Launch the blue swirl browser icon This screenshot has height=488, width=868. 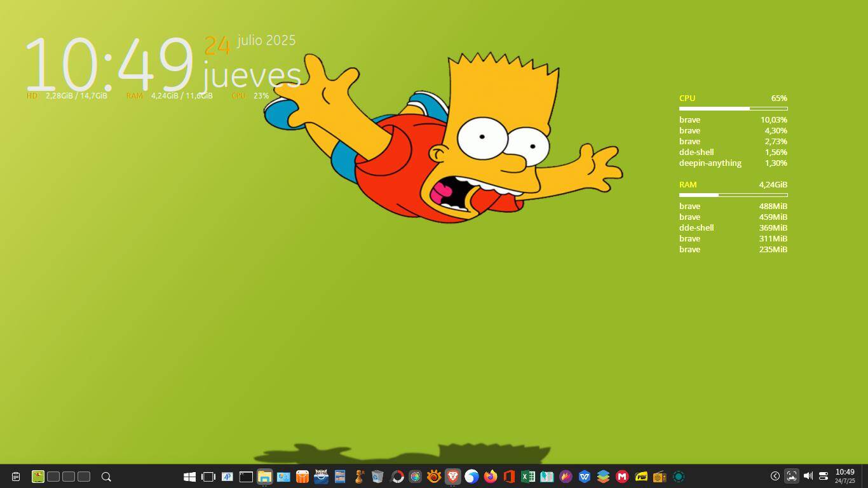pyautogui.click(x=471, y=477)
